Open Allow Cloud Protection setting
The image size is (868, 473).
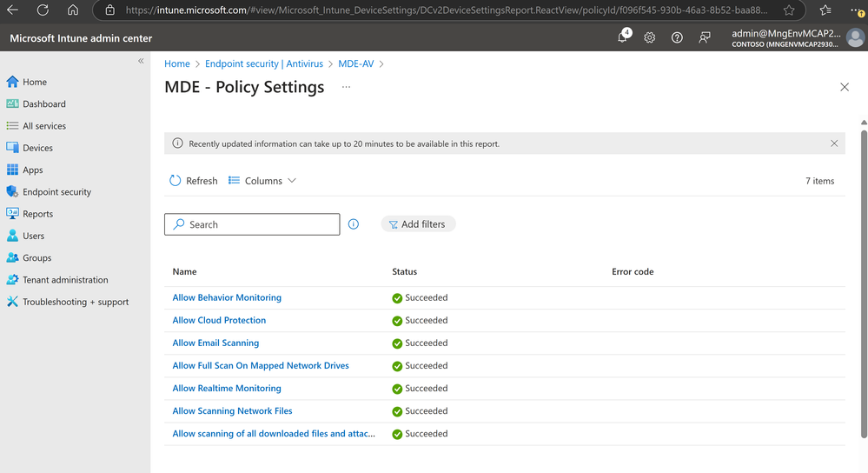point(219,320)
